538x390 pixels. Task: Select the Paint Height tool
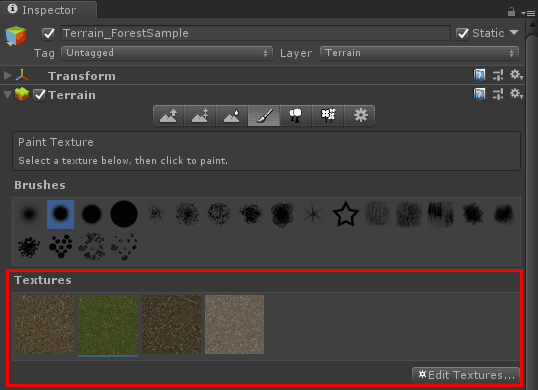point(200,116)
